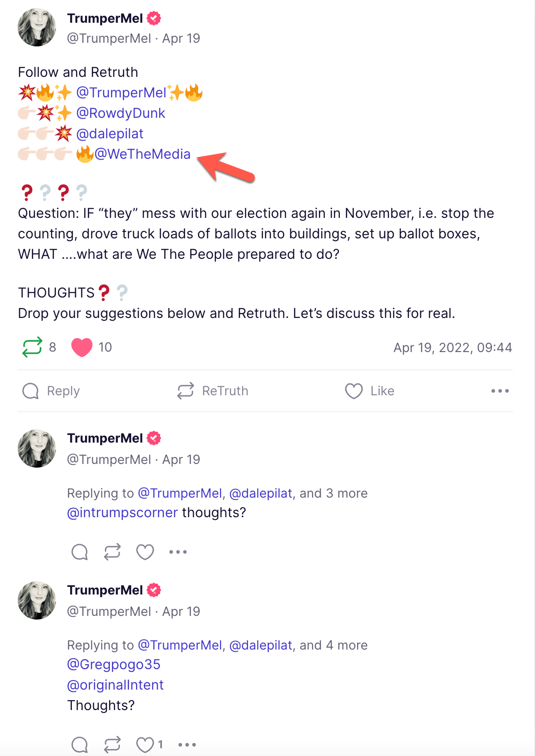535x756 pixels.
Task: Retruth the @Gregpogo35 reply
Action: [x=112, y=745]
